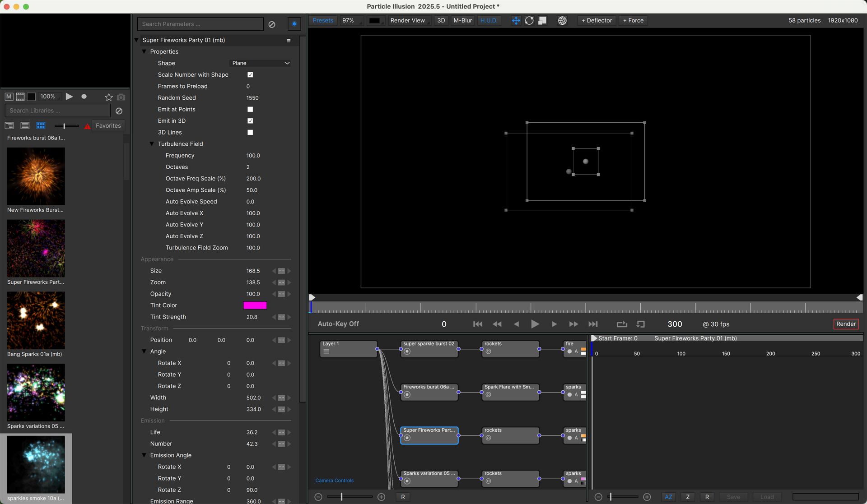Viewport: 867px width, 504px height.
Task: Click the camera snapshot icon
Action: click(121, 97)
